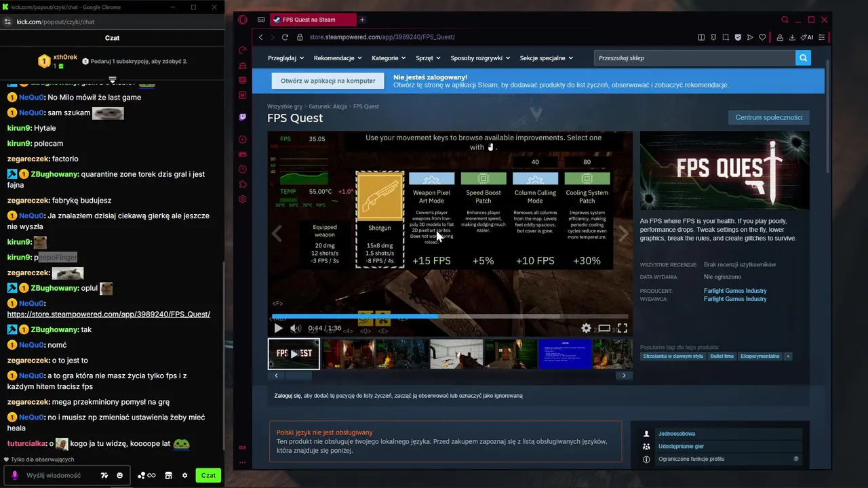Select Strzelanka w dawnym stylu tag
The width and height of the screenshot is (868, 488).
point(673,356)
